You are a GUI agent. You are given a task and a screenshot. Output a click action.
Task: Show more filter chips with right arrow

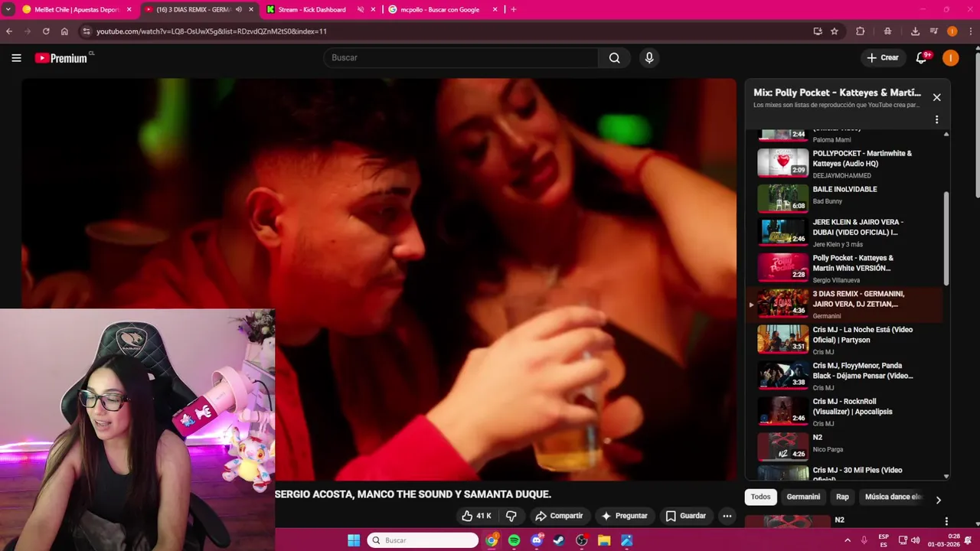(939, 500)
